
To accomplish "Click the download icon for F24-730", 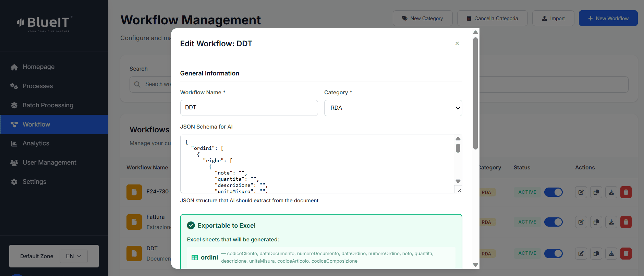I will 611,192.
